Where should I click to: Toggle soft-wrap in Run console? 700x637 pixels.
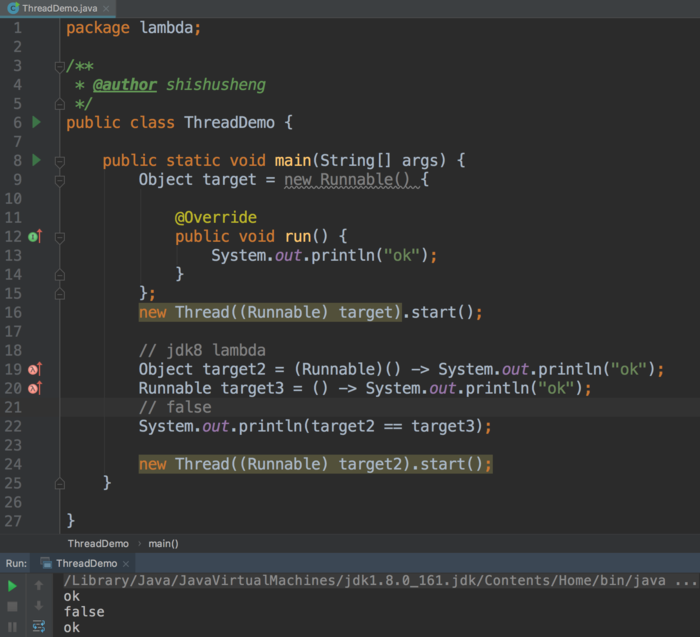(x=39, y=626)
